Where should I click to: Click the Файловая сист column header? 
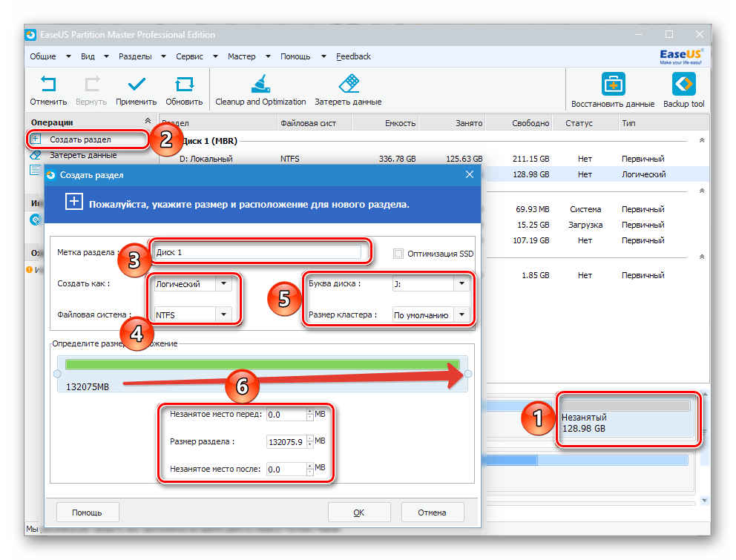point(314,123)
